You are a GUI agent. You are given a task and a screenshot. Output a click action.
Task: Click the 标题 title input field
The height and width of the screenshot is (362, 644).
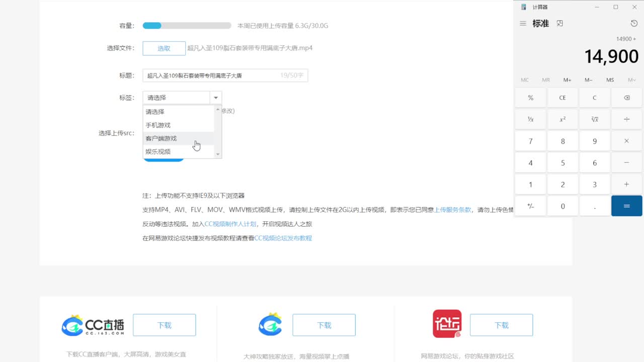[x=225, y=75]
